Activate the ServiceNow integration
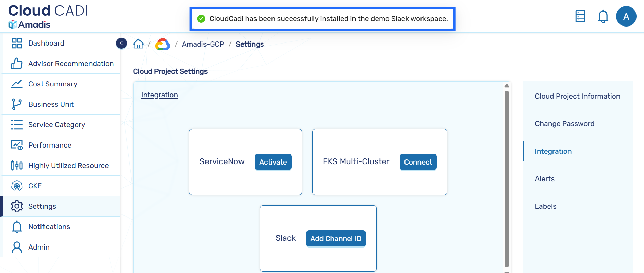 273,162
